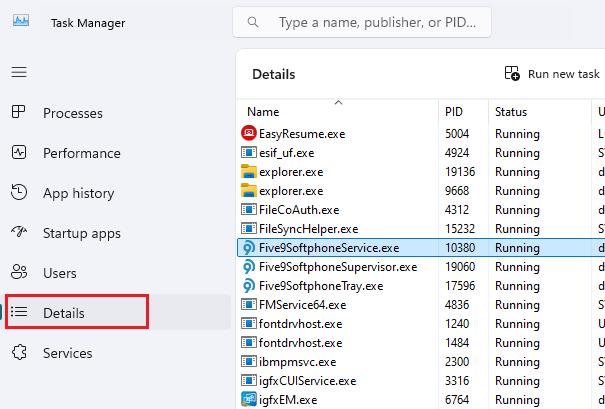The width and height of the screenshot is (605, 409).
Task: Switch to the Performance page
Action: (82, 153)
